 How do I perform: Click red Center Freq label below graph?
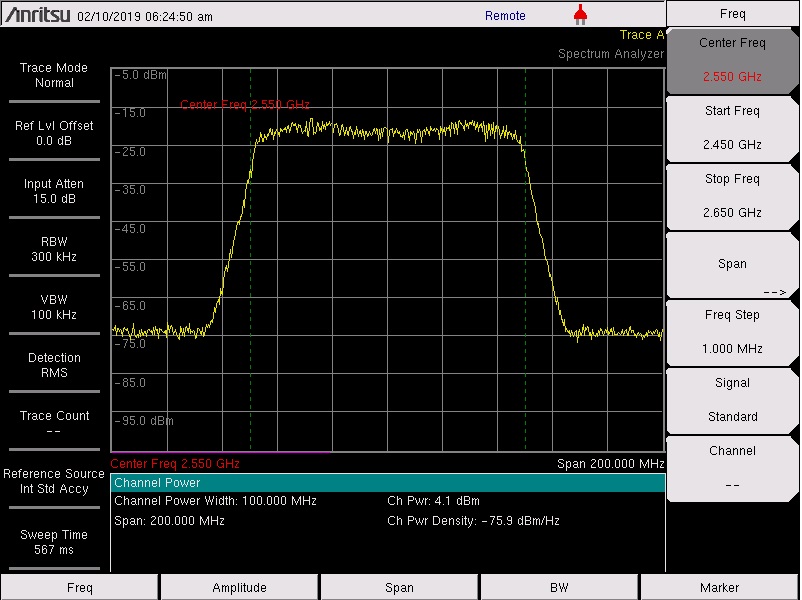175,464
